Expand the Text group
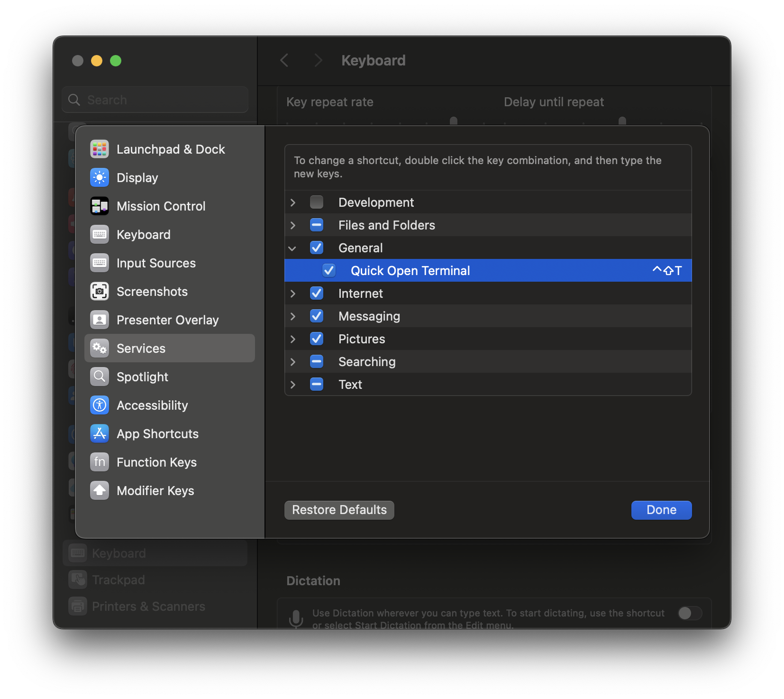 coord(293,385)
